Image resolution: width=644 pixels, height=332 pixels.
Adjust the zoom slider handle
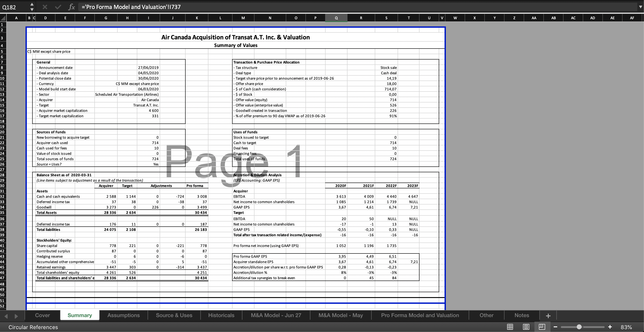pyautogui.click(x=579, y=327)
